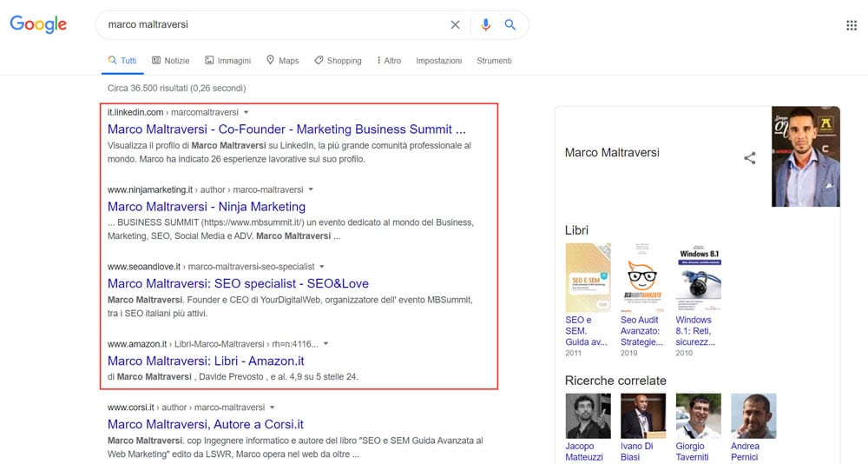Click the Marco Maltraversi knowledge panel title
Screen dimensions: 868x464
(612, 152)
